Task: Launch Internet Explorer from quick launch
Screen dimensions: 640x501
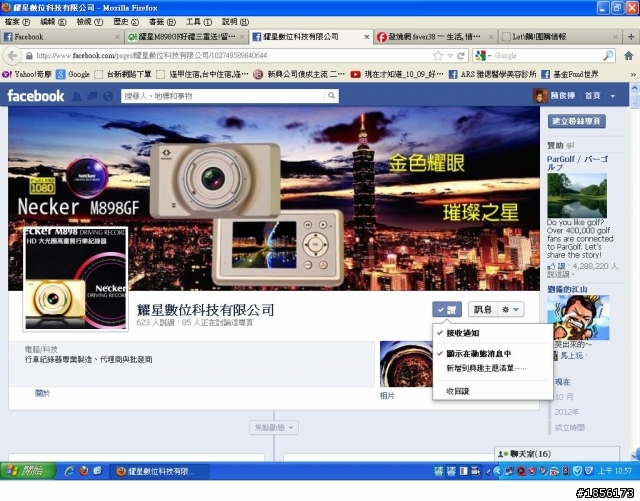Action: click(69, 471)
